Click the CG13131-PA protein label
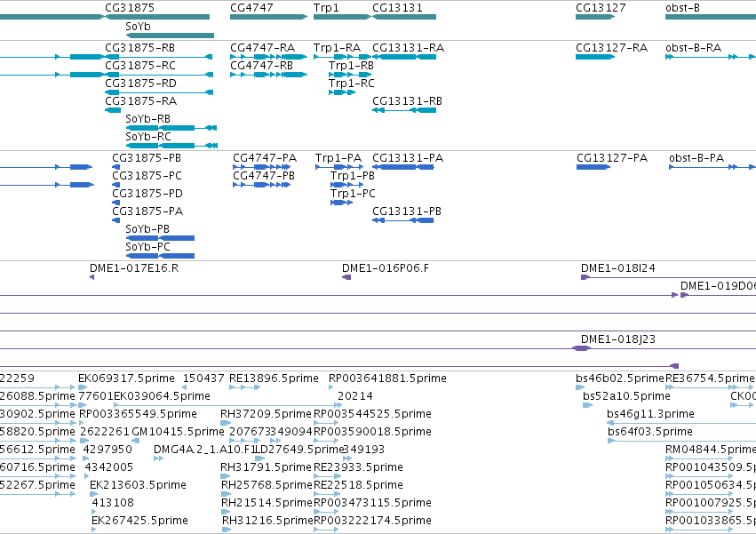Screen dimensions: 756x534 408,158
